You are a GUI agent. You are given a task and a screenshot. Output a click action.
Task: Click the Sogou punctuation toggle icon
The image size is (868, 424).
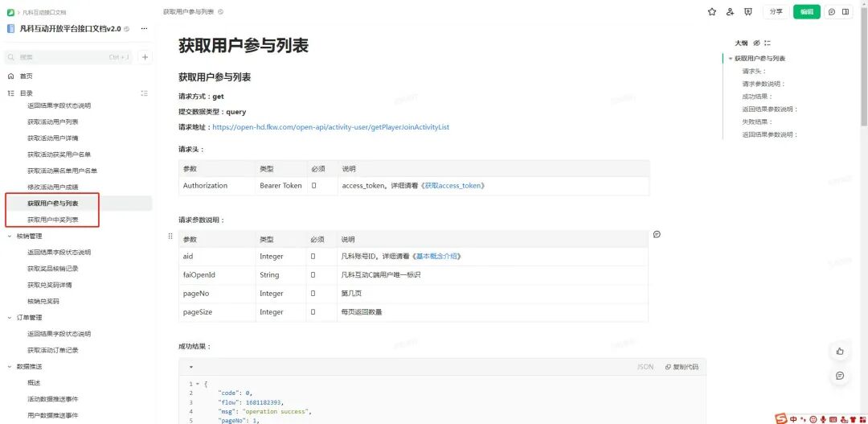tap(803, 419)
